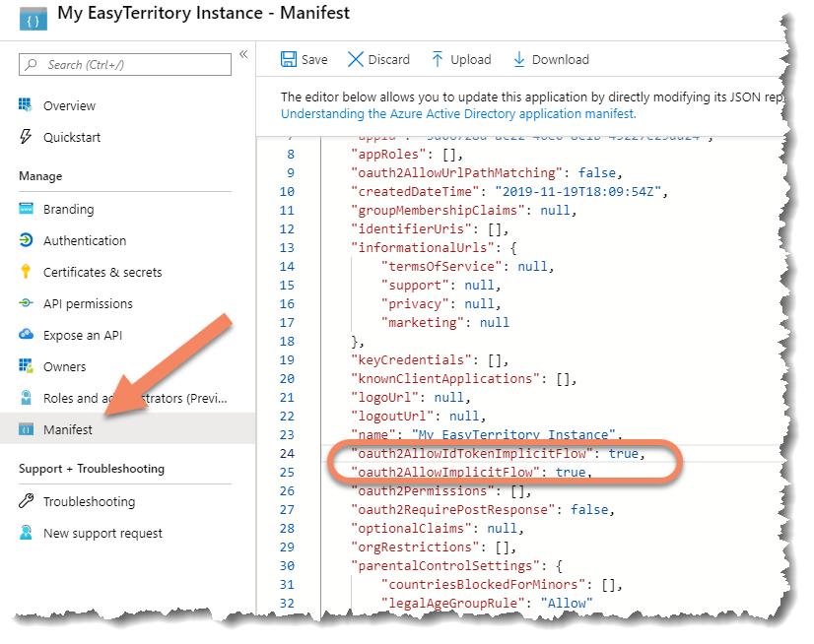Click the "logoutUrl" line
This screenshot has height=644, width=814.
pos(419,417)
